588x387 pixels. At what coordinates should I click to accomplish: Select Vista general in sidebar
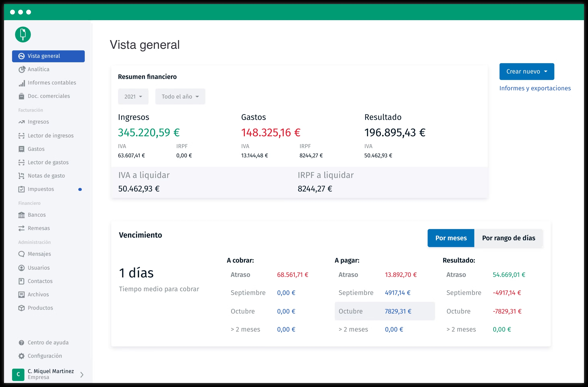[48, 56]
